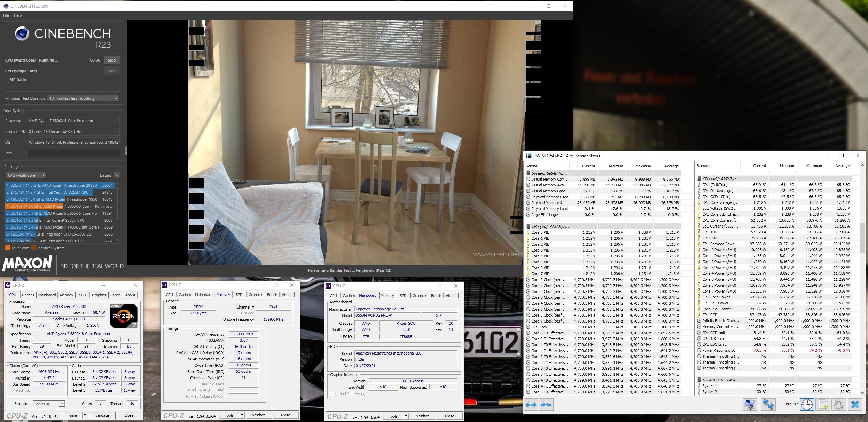Screen dimensions: 868x422
Task: Close sensors with the blue X icon
Action: (855, 405)
